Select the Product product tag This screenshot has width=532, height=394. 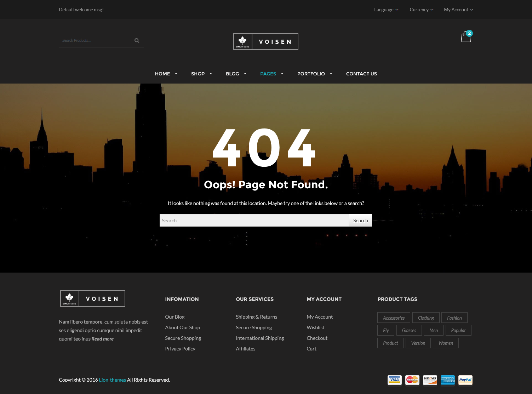(390, 343)
